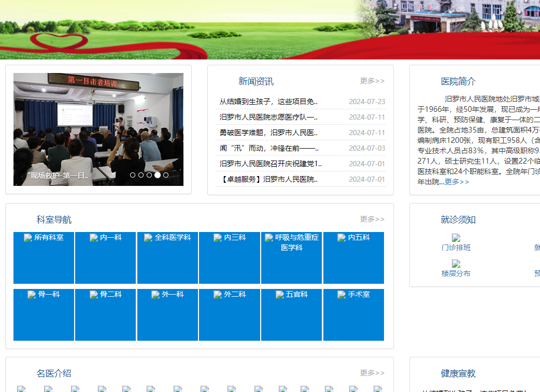Click the 科室导航 section heading
The height and width of the screenshot is (392, 540).
[54, 220]
